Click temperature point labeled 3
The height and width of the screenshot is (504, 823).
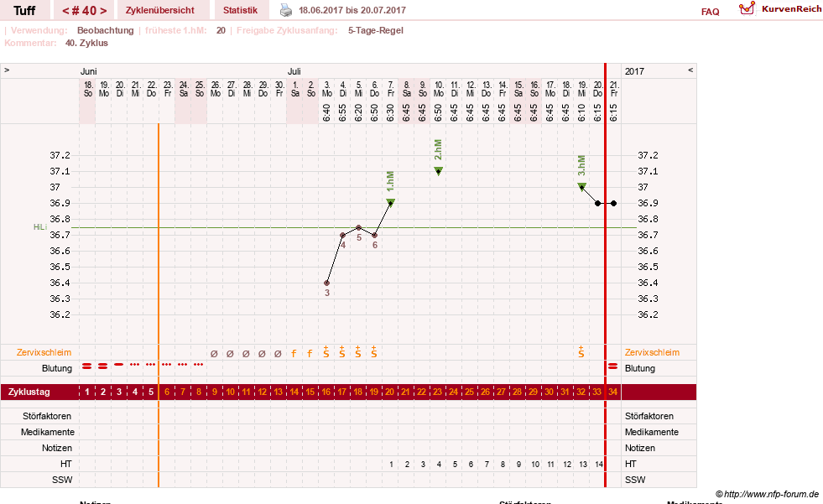click(327, 283)
